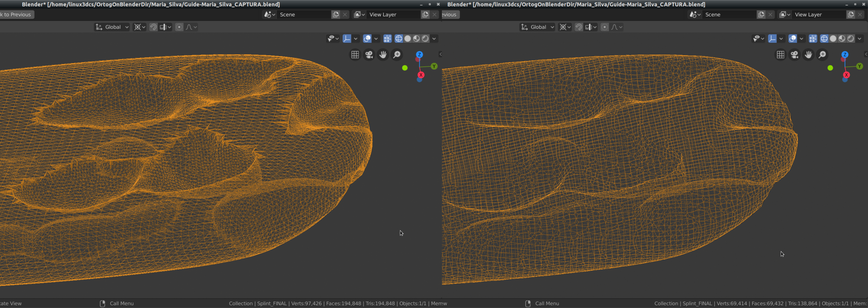
Task: Toggle overlays button in right window
Action: [792, 39]
